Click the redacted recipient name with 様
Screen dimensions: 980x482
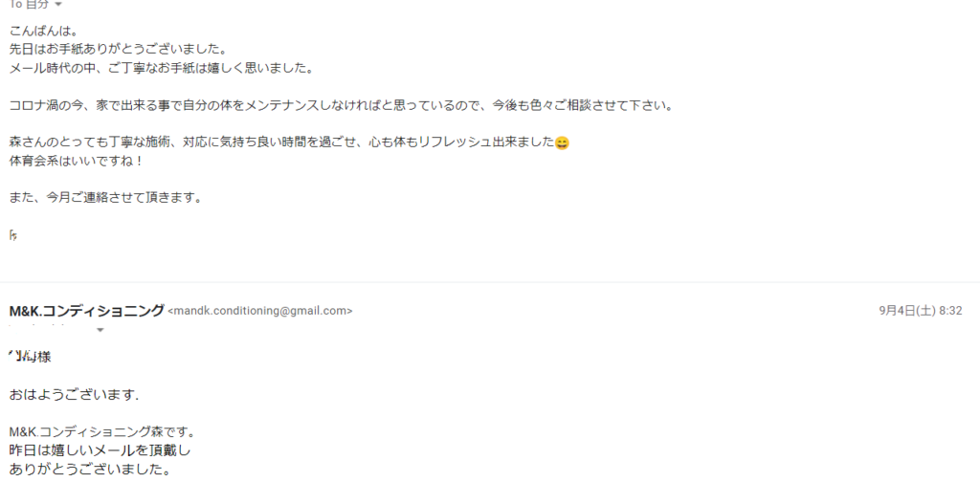coord(30,357)
